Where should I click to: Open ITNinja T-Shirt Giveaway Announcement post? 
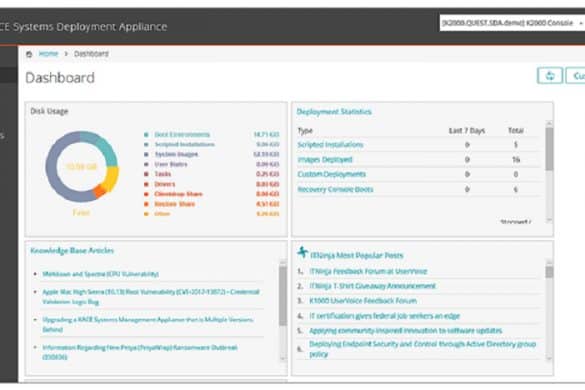pyautogui.click(x=372, y=286)
